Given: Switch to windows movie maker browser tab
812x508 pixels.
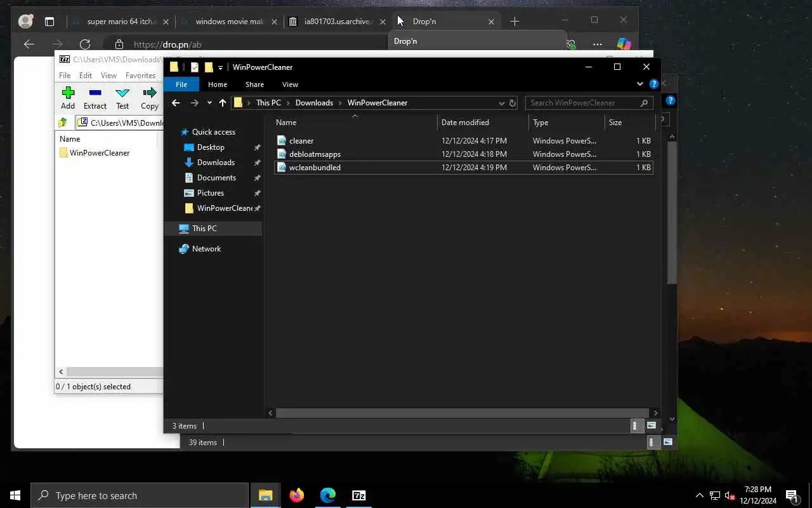Looking at the screenshot, I should 229,22.
